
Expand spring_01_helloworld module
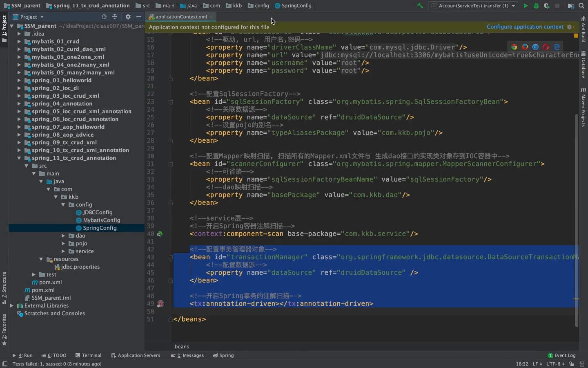pyautogui.click(x=19, y=80)
